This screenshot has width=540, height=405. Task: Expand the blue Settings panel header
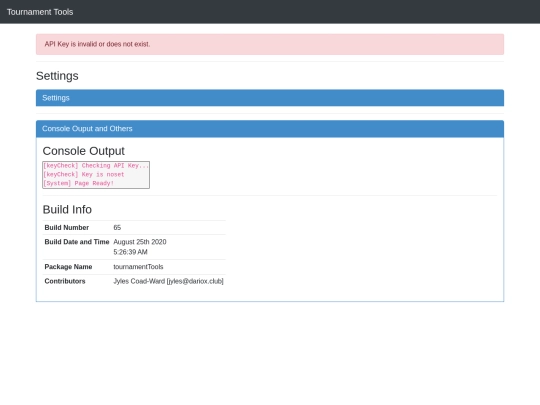pos(270,98)
